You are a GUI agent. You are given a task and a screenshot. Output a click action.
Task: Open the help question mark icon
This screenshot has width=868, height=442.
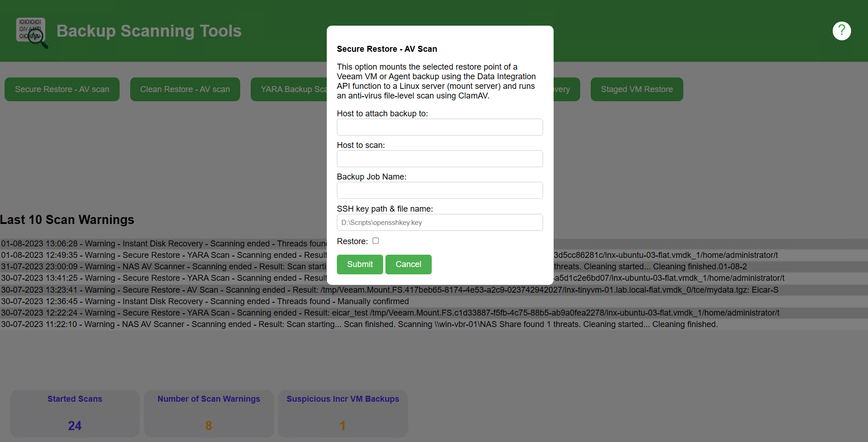(x=841, y=31)
